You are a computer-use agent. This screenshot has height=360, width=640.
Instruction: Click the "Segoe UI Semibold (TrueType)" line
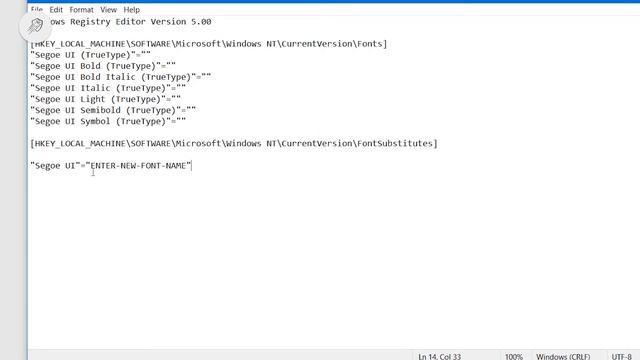pyautogui.click(x=113, y=110)
